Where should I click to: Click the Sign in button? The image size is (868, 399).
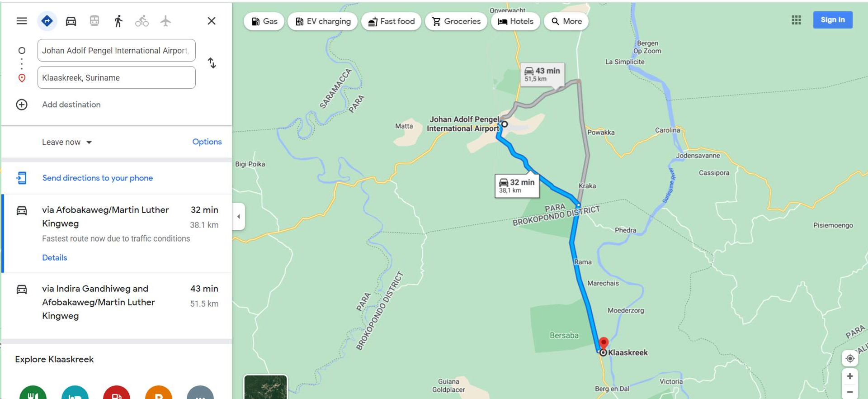(x=833, y=20)
